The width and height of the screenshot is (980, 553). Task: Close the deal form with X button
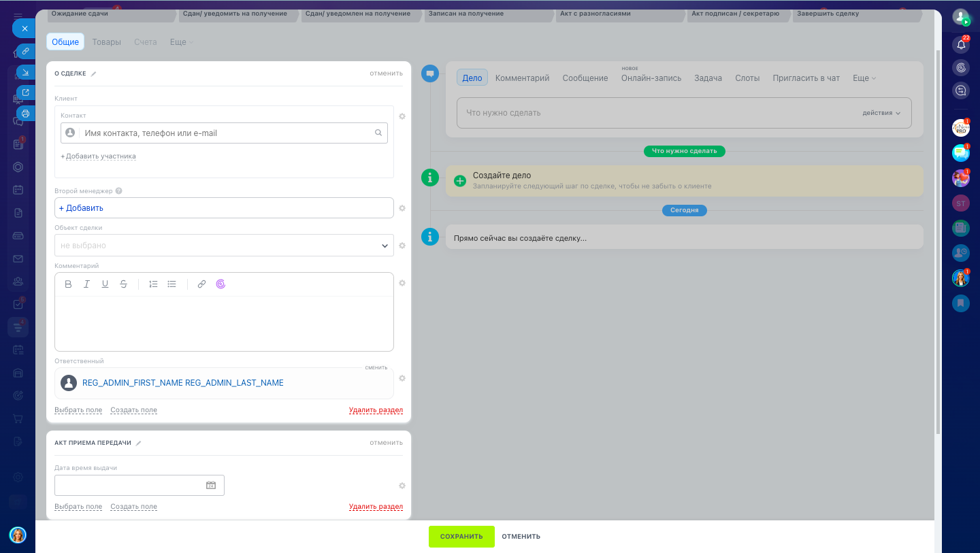click(24, 29)
